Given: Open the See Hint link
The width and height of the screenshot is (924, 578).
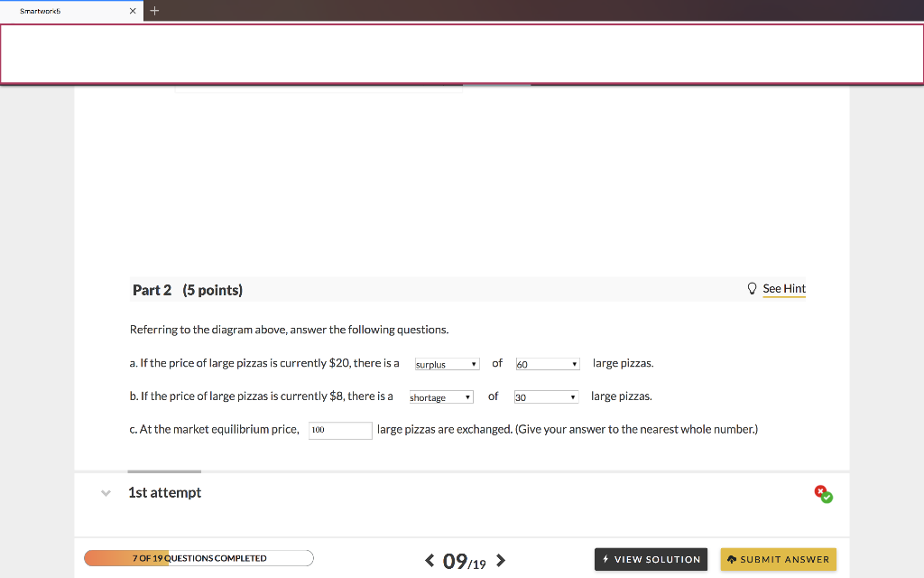Looking at the screenshot, I should (783, 288).
